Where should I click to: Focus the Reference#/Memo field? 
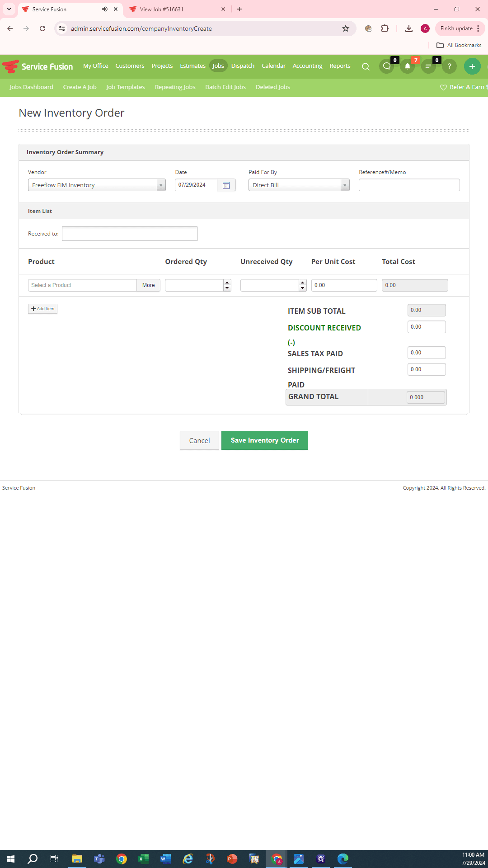point(409,185)
